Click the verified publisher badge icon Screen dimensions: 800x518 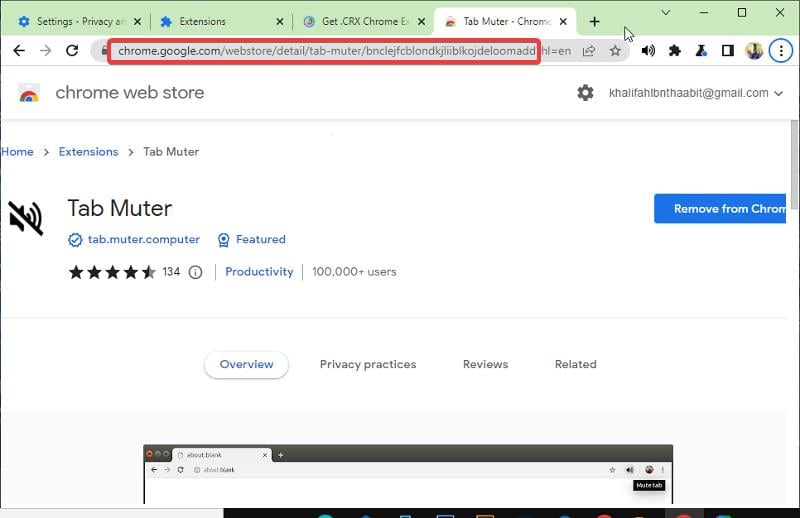[75, 239]
